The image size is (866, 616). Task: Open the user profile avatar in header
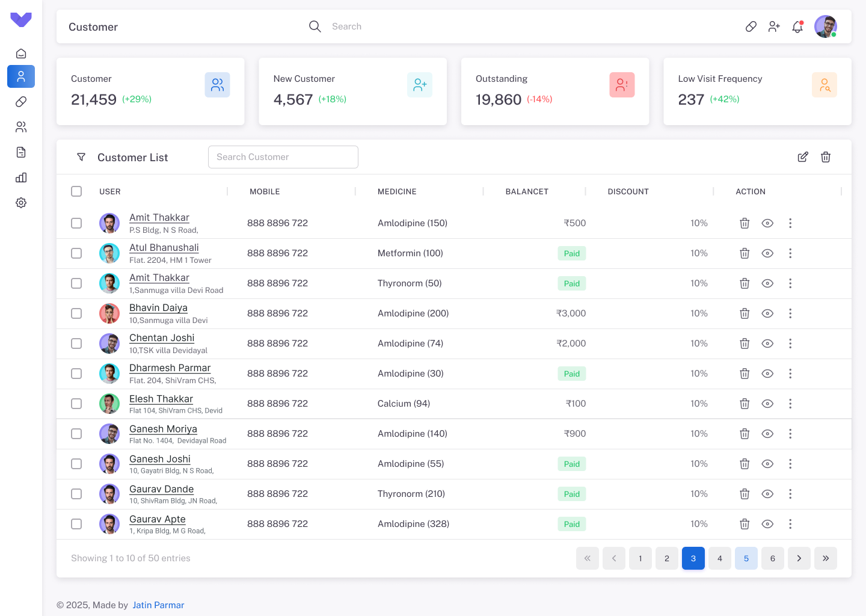825,26
